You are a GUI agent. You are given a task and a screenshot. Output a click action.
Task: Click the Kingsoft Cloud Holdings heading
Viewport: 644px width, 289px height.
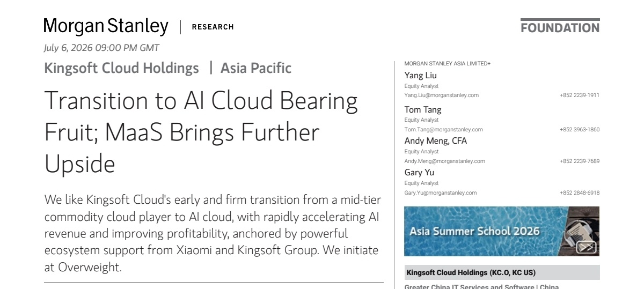(121, 68)
